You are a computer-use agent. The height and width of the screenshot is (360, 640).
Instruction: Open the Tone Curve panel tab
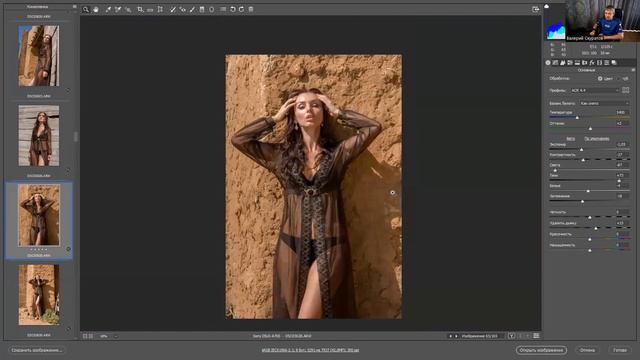[x=555, y=62]
